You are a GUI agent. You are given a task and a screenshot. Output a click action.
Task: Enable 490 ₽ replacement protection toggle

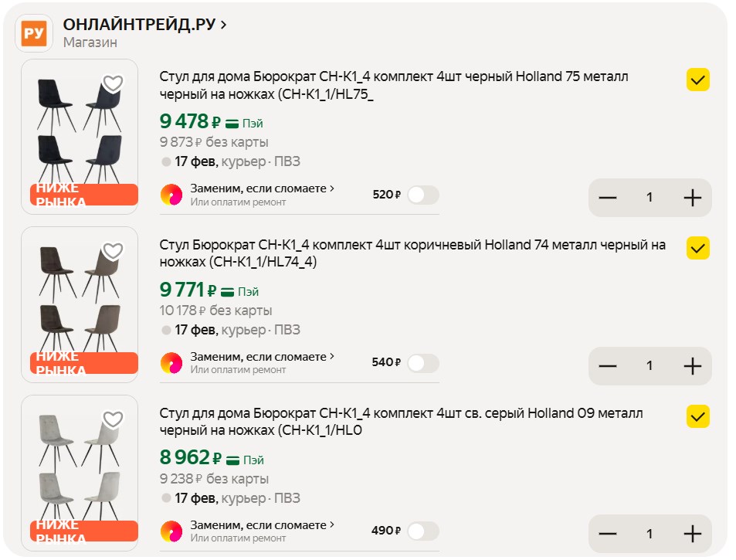click(422, 531)
